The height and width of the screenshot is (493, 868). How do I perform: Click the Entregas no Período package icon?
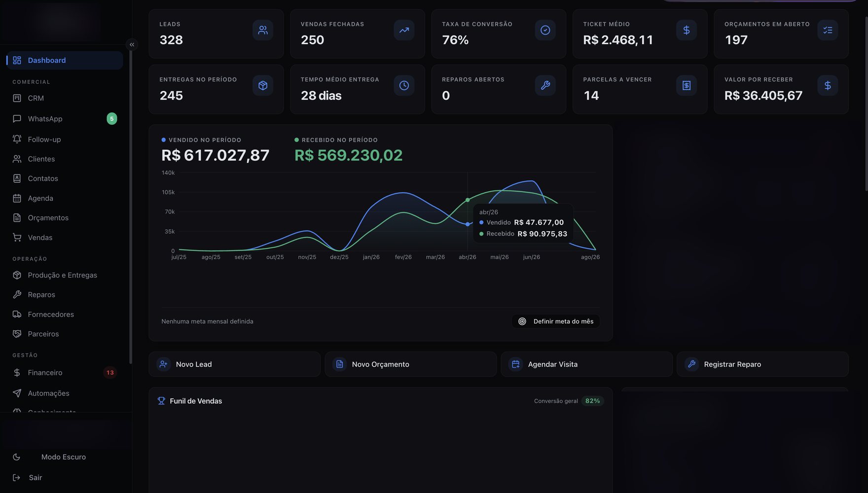[x=263, y=85]
